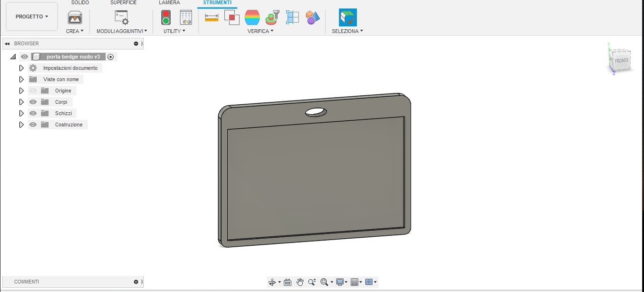Select the porta bedge nudo v3 component

pyautogui.click(x=73, y=57)
